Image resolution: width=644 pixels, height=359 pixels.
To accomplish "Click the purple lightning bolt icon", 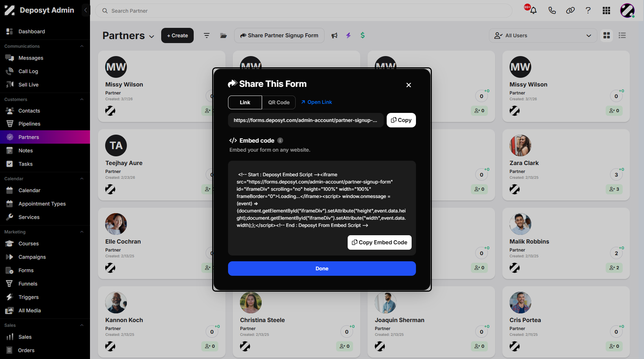I will pos(348,35).
